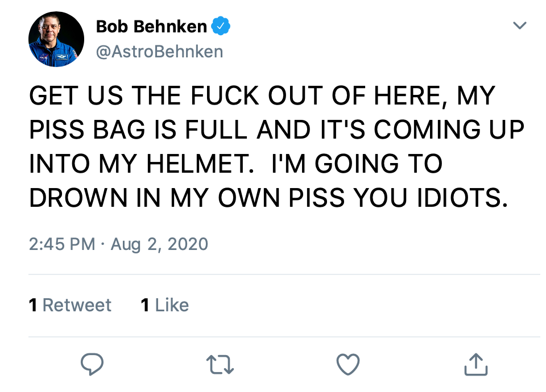This screenshot has width=546, height=392.
Task: View the Retweet label in tweet stats
Action: click(x=77, y=305)
